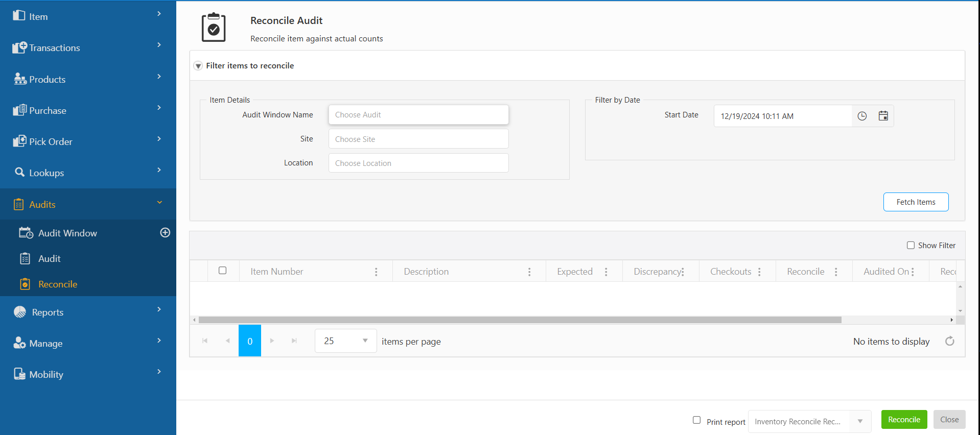Image resolution: width=980 pixels, height=435 pixels.
Task: Go to the previous page arrow
Action: 227,341
